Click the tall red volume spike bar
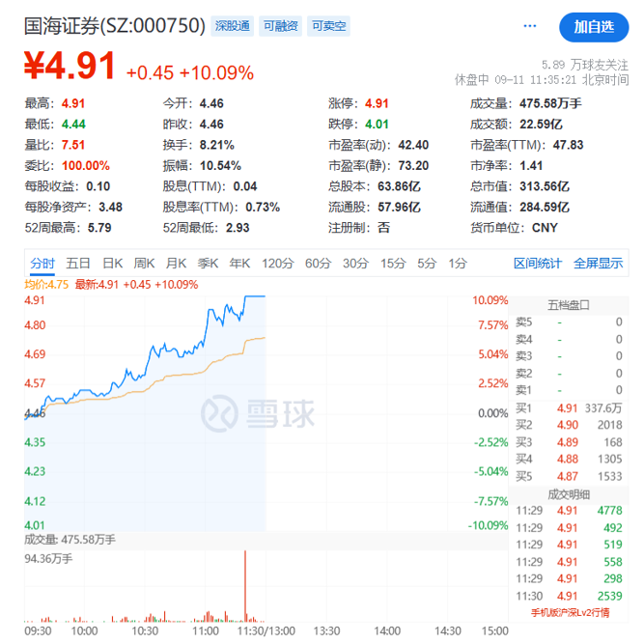Image resolution: width=644 pixels, height=644 pixels. point(245,586)
